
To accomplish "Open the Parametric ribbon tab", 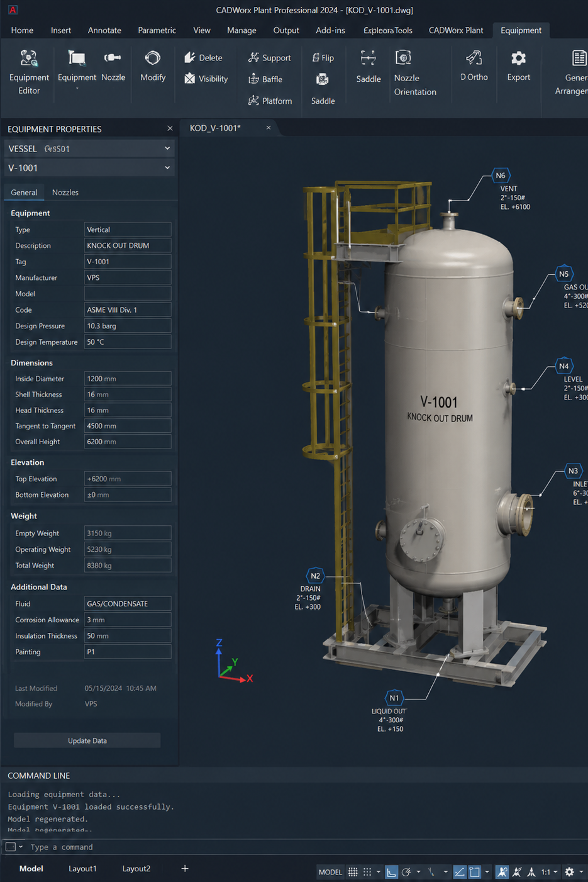I will point(157,30).
